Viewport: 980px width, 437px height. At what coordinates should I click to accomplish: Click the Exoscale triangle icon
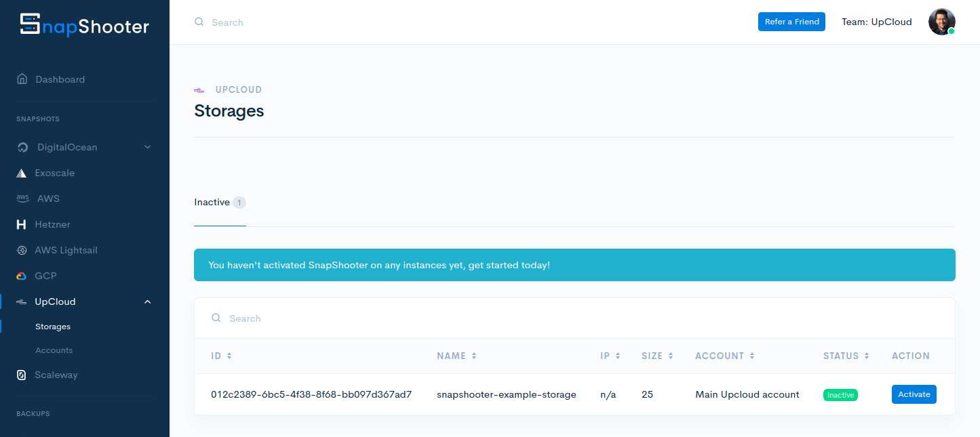click(22, 173)
